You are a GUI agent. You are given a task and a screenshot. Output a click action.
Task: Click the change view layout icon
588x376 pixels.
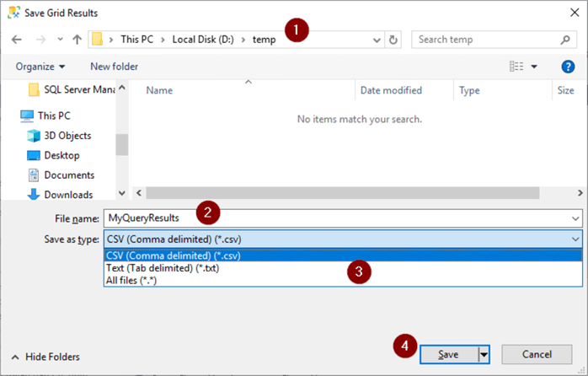pyautogui.click(x=516, y=67)
